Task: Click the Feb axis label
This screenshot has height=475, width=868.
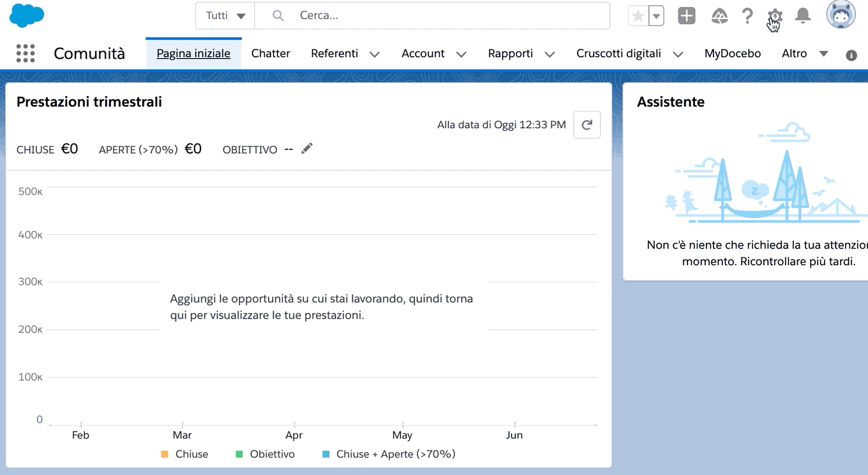Action: [80, 435]
